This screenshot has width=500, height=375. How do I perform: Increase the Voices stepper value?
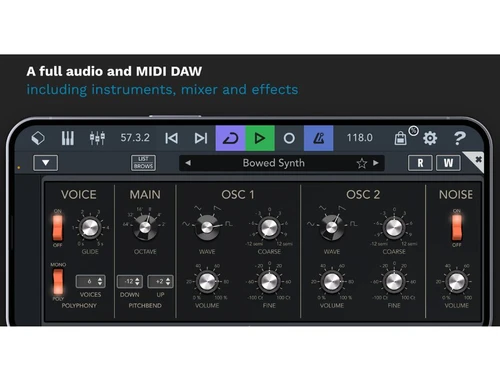100,279
